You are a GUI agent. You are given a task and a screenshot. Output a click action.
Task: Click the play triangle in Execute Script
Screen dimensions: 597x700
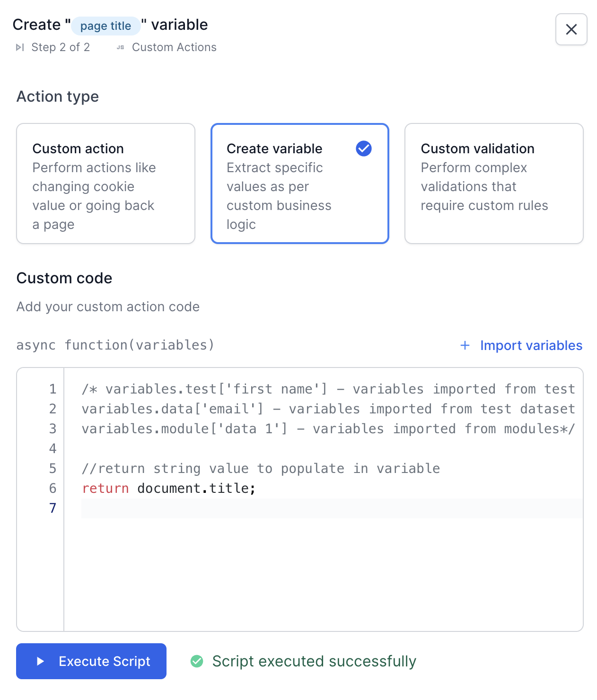[x=41, y=661]
